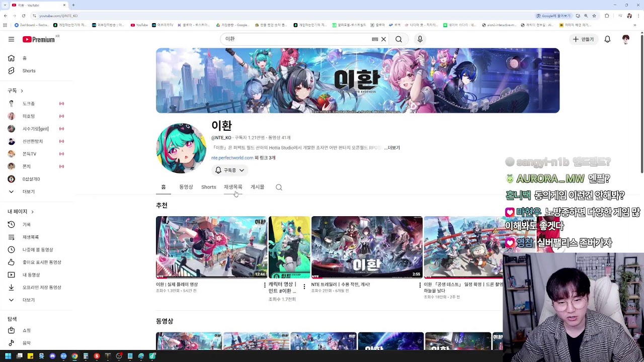Clear the search box with the X icon
Viewport: 644px width, 362px height.
coord(383,39)
